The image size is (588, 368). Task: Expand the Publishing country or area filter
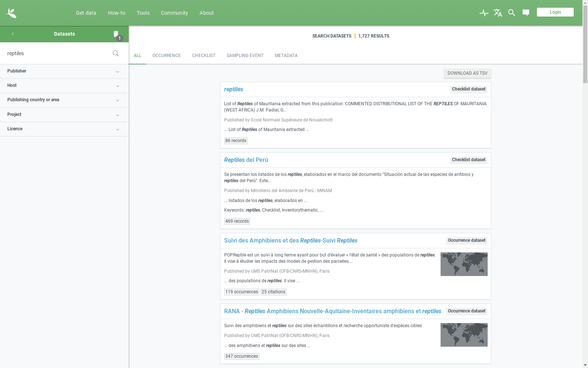[64, 100]
